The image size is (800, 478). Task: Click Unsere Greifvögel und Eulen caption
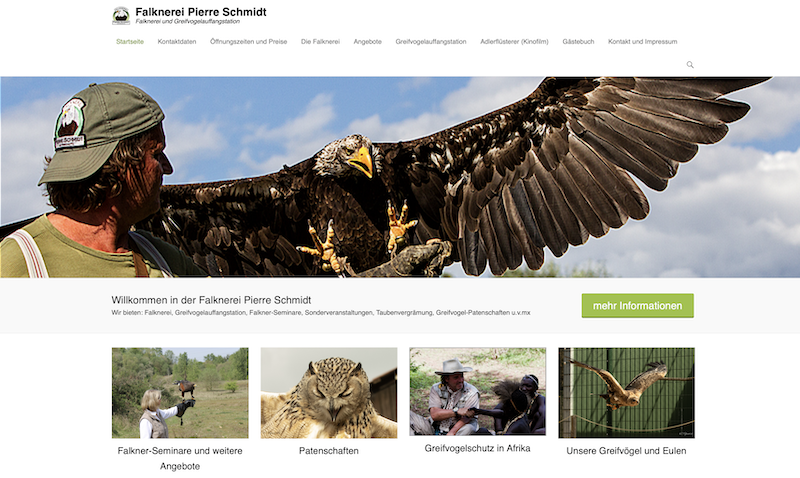626,451
